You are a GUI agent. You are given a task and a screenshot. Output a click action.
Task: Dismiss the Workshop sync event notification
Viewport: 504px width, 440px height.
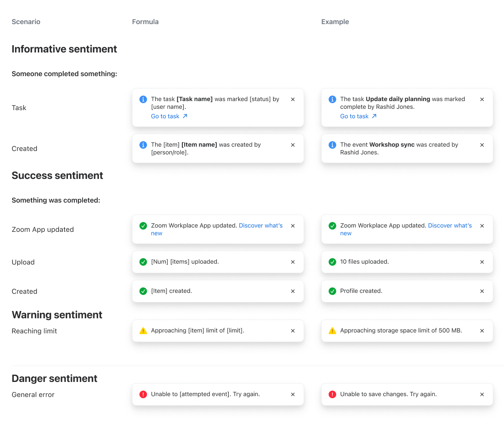[x=482, y=145]
